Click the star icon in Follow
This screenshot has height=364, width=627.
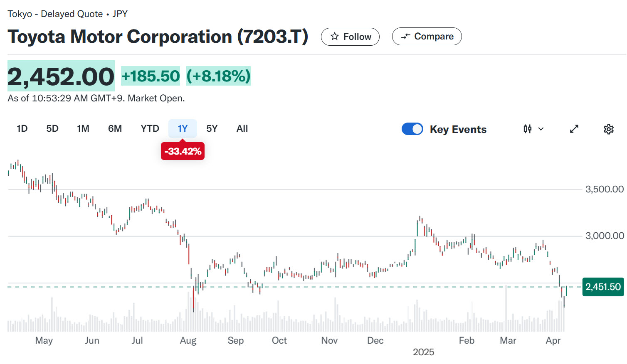point(335,37)
